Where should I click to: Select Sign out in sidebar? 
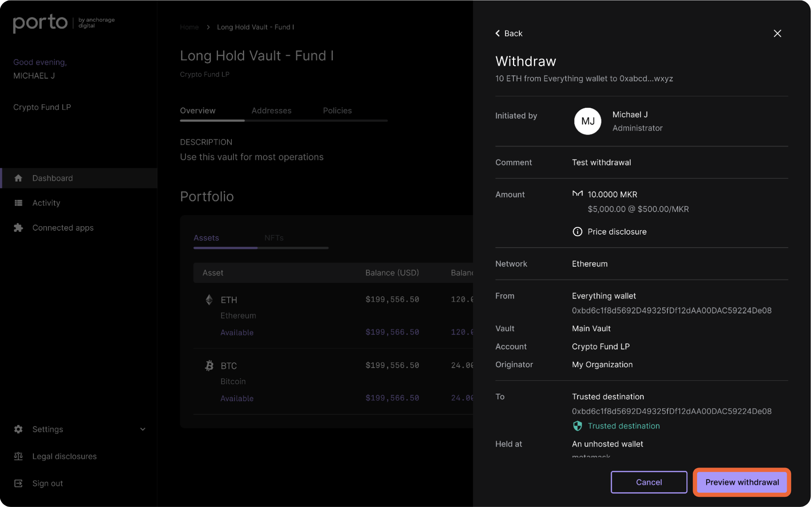coord(47,483)
